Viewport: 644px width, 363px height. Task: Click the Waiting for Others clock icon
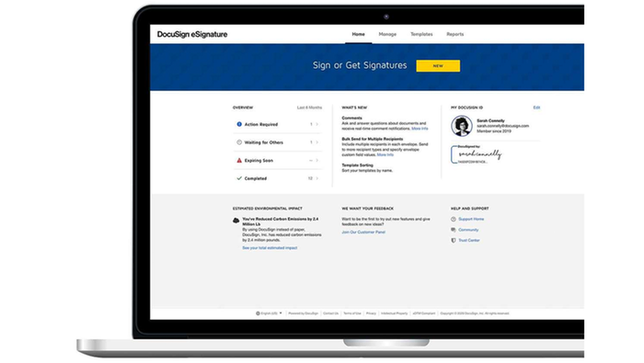239,142
